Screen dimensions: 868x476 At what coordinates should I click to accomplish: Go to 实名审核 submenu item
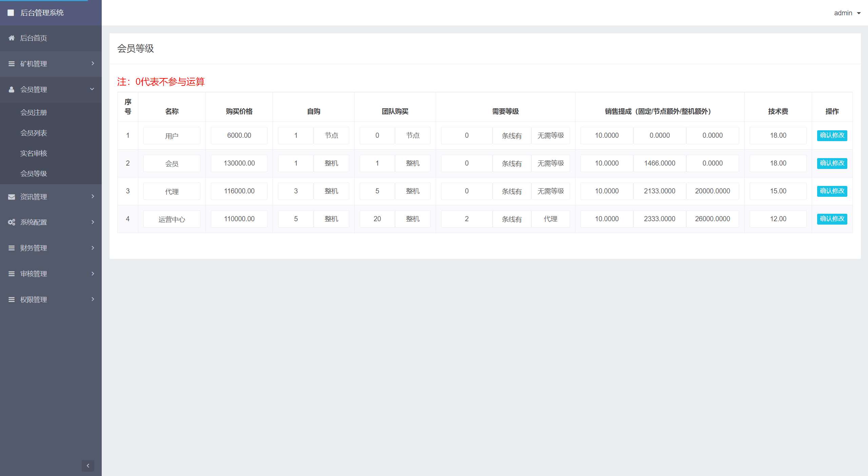click(34, 153)
